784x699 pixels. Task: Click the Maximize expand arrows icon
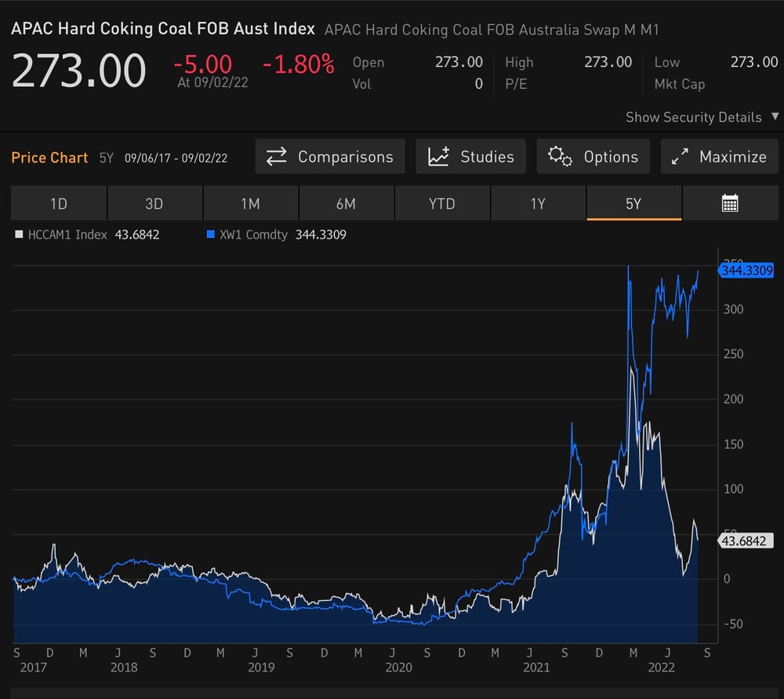680,157
